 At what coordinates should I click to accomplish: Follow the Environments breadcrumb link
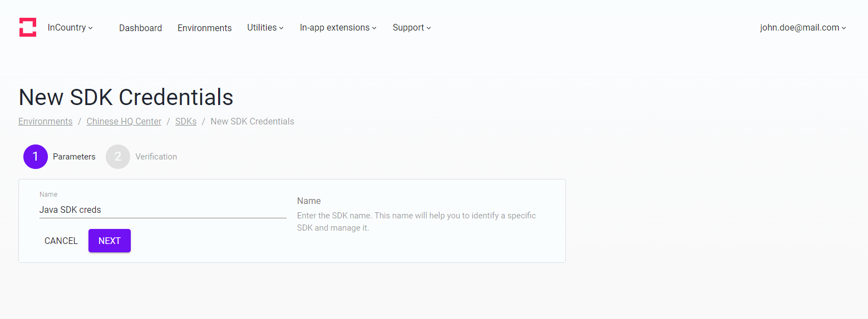[46, 121]
